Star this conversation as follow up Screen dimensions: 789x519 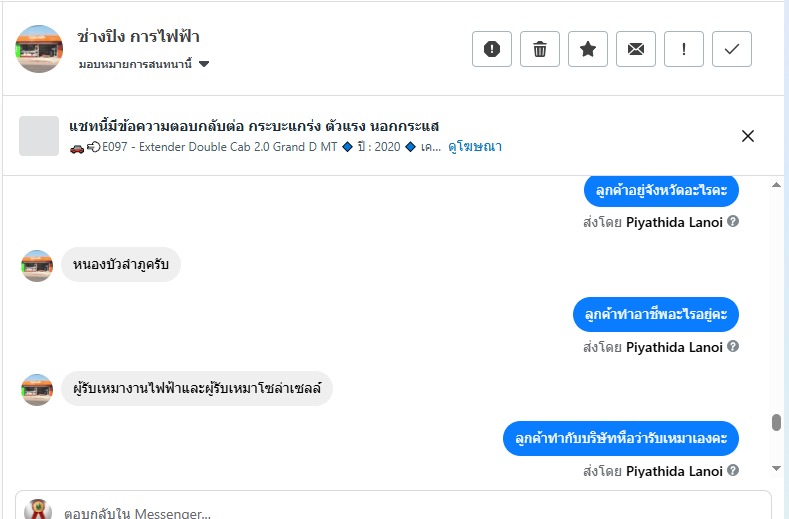tap(588, 49)
